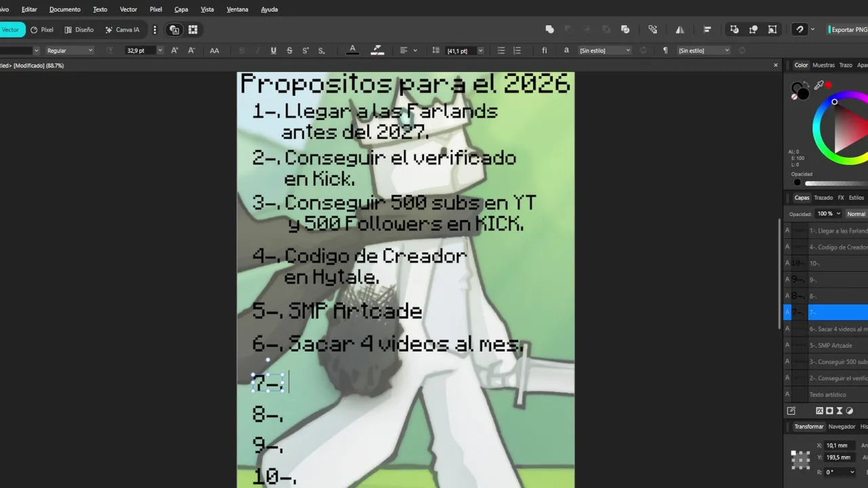
Task: Select the 'Texto artístico' layer
Action: pos(825,394)
